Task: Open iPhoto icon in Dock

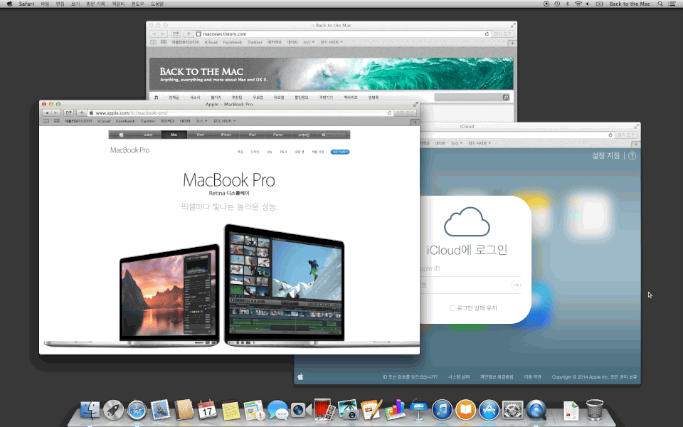Action: 348,410
